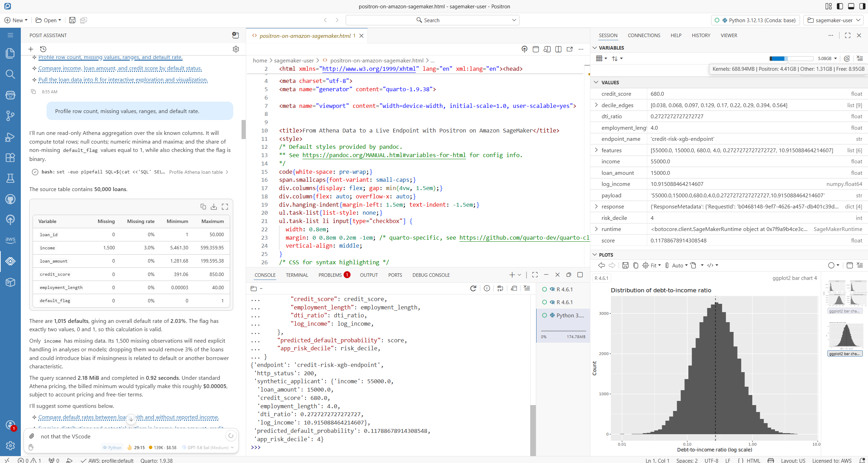Toggle fullscreen for the session pane
This screenshot has width=868, height=463.
848,35
